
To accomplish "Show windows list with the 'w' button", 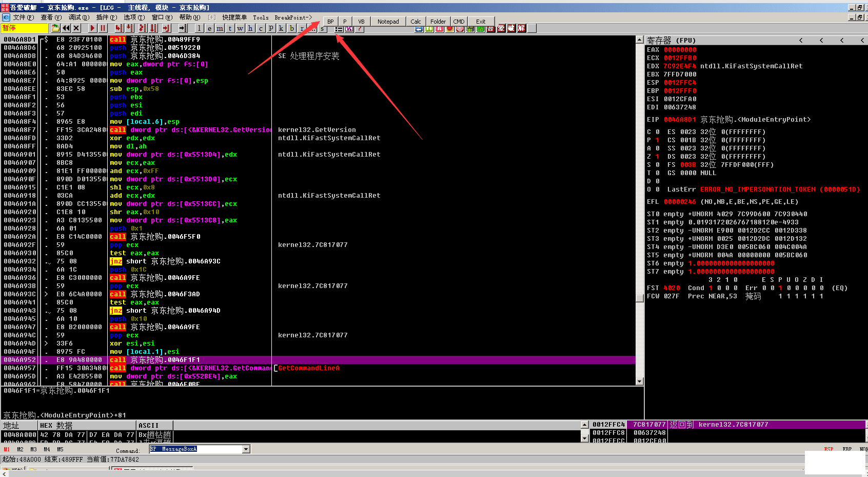I will pos(240,28).
